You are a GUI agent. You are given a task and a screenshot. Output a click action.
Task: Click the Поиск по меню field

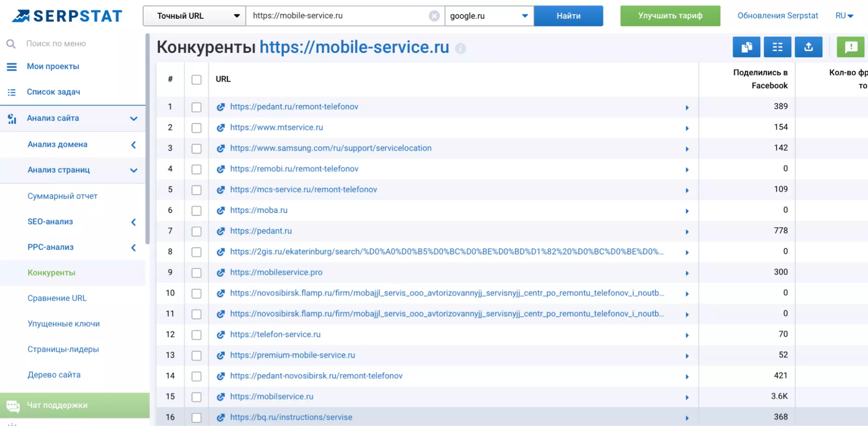point(56,44)
